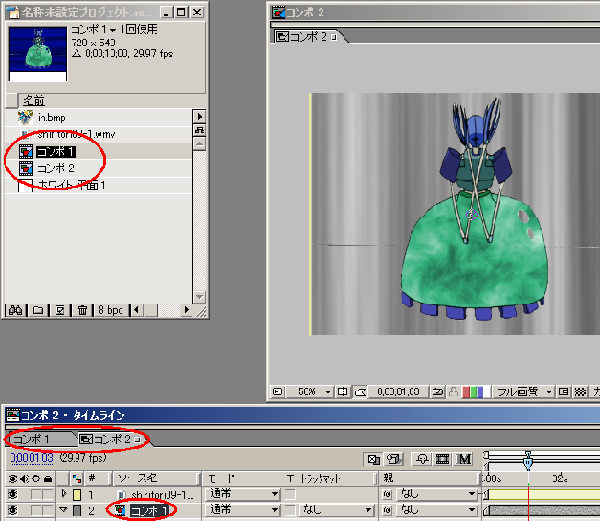Take a snapshot with the camera icon
This screenshot has width=601, height=521.
click(x=438, y=390)
